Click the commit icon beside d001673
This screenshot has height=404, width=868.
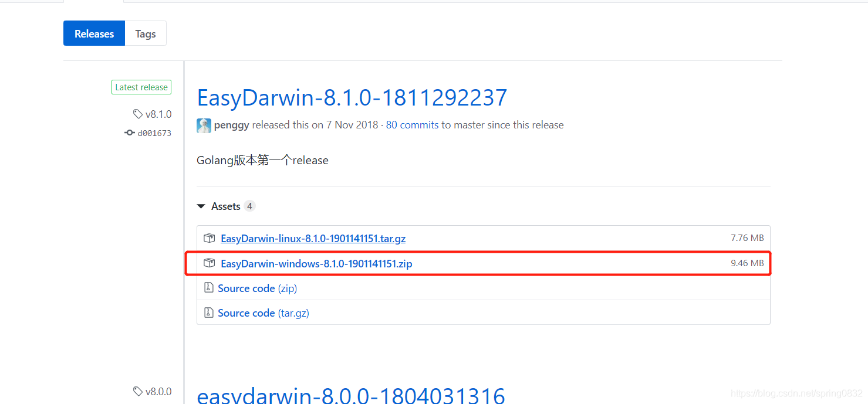[x=130, y=133]
